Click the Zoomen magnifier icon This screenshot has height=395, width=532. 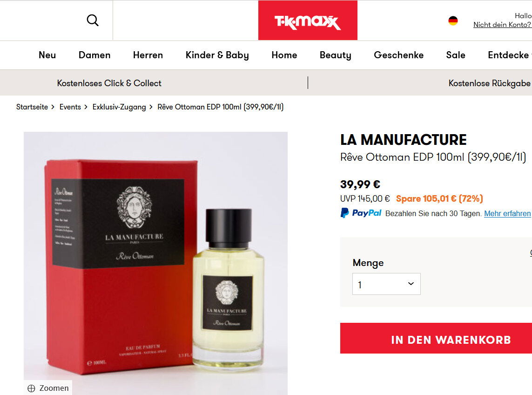click(x=31, y=388)
